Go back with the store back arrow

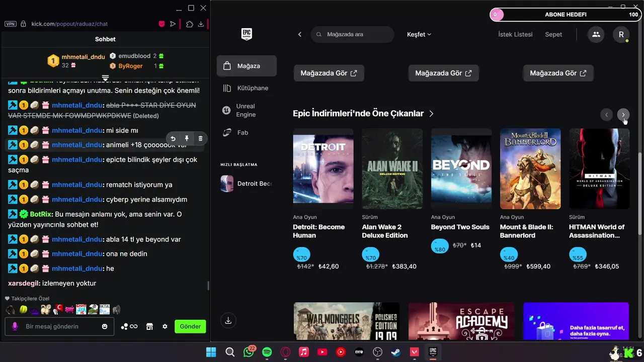pos(300,34)
